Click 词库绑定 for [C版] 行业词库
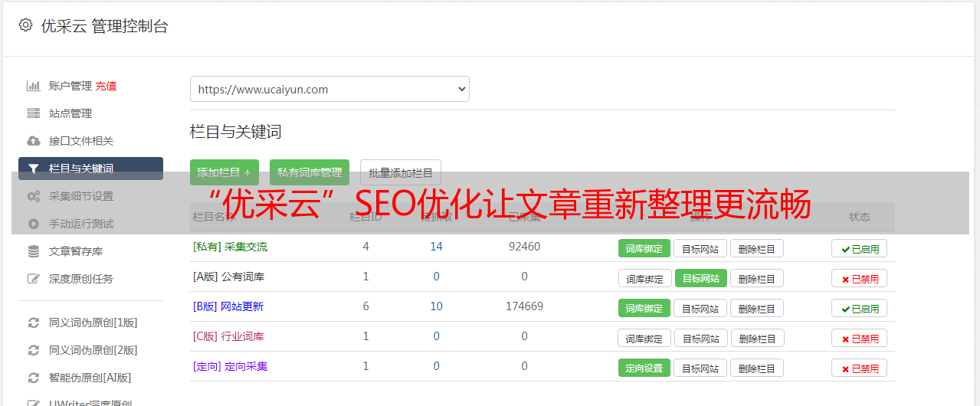The height and width of the screenshot is (406, 980). point(645,338)
